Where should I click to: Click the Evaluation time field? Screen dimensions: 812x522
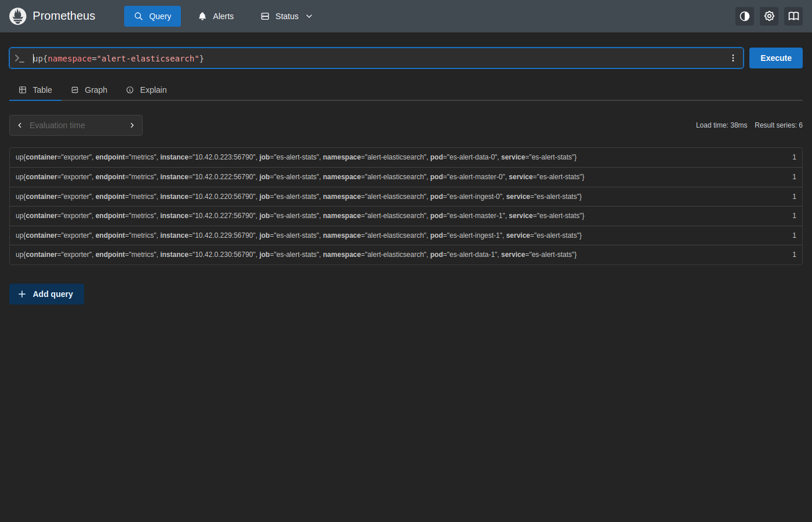pos(76,125)
